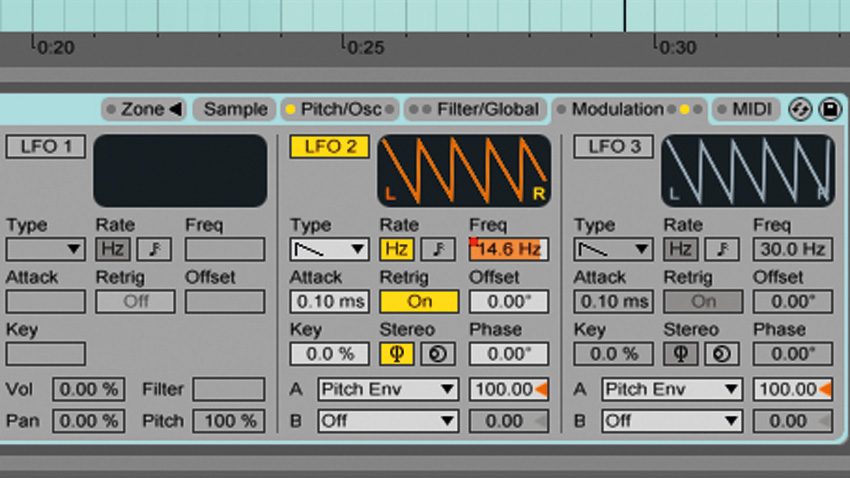Click LFO 2 amount B 0.00 slider

(x=508, y=421)
